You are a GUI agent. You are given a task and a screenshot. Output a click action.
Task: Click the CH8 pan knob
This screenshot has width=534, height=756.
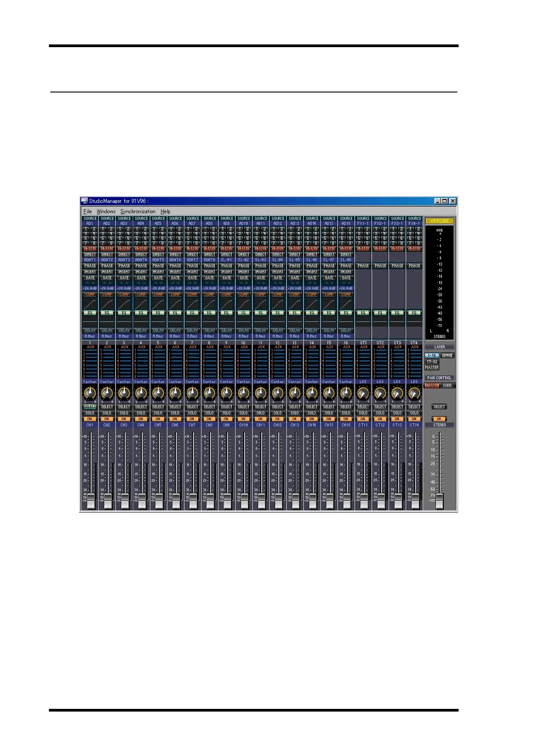pos(209,393)
